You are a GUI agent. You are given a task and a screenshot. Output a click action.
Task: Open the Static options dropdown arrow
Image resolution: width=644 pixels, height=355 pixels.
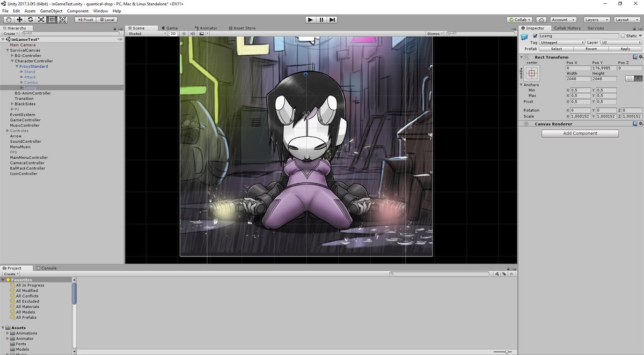(640, 36)
